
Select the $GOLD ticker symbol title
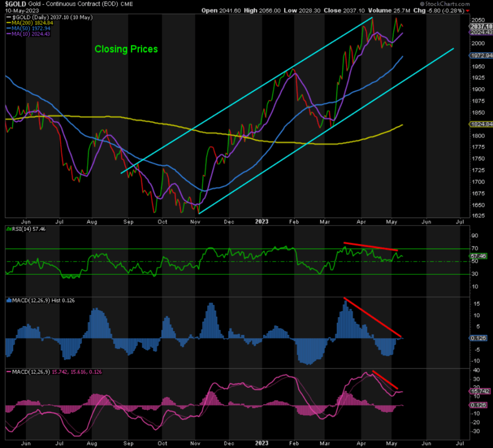(12, 3)
